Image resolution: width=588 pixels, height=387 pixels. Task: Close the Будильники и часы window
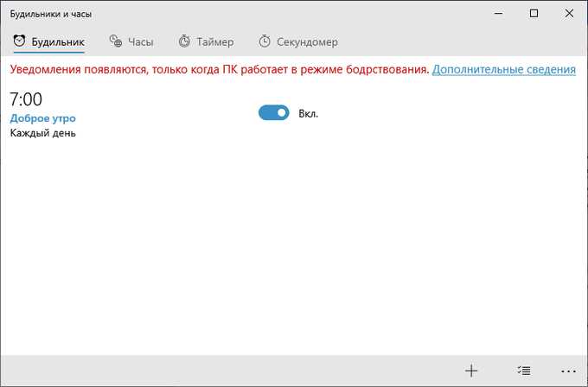click(x=569, y=14)
